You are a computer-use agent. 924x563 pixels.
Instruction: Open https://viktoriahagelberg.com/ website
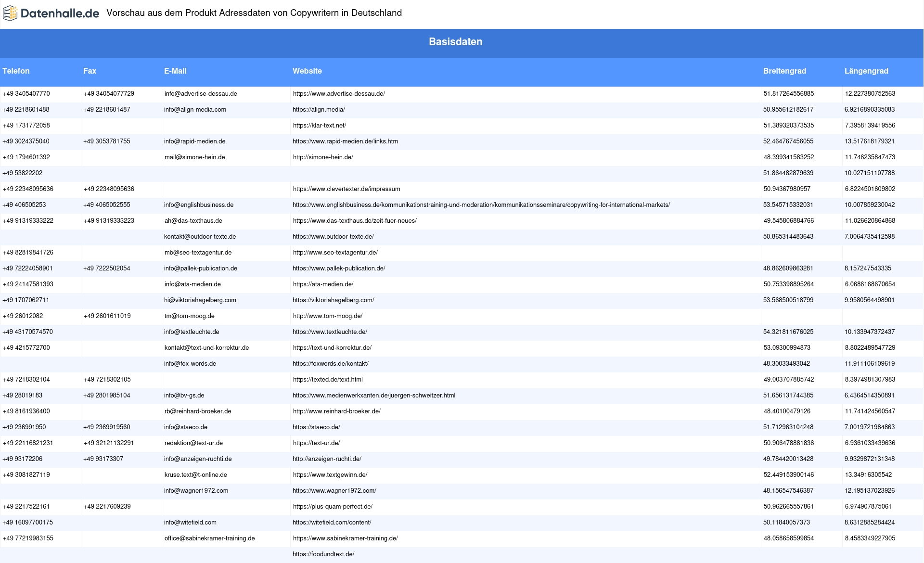coord(333,300)
